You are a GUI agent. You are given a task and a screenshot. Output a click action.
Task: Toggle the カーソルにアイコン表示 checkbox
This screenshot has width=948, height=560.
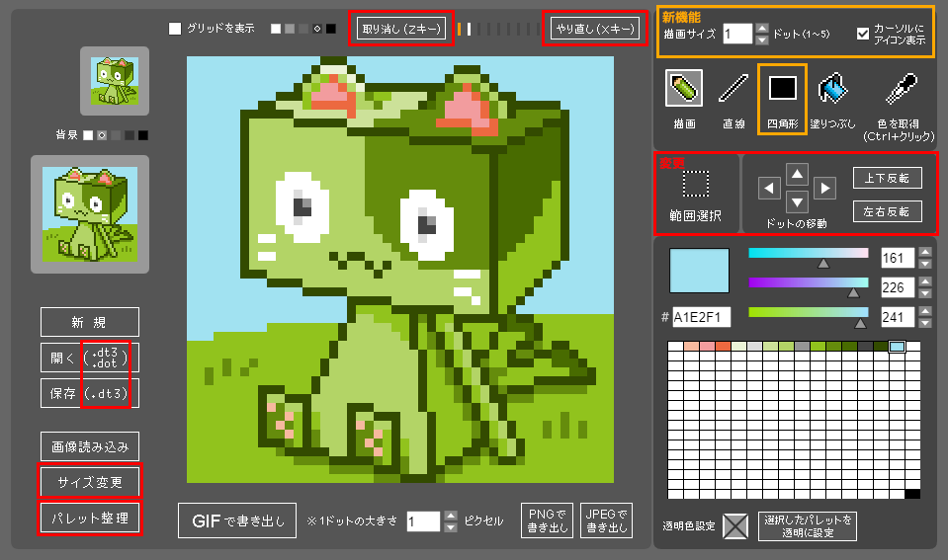(863, 34)
